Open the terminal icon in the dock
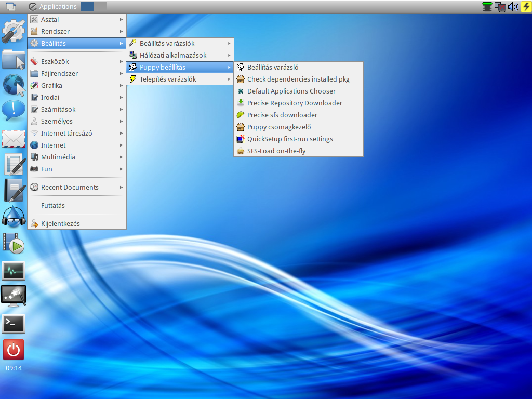Image resolution: width=532 pixels, height=399 pixels. pos(14,323)
